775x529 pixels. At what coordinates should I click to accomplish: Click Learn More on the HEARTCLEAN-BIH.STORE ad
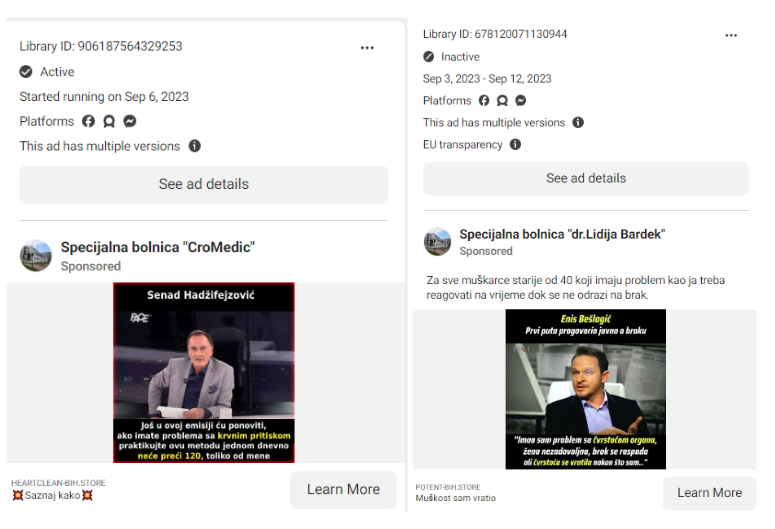[343, 489]
